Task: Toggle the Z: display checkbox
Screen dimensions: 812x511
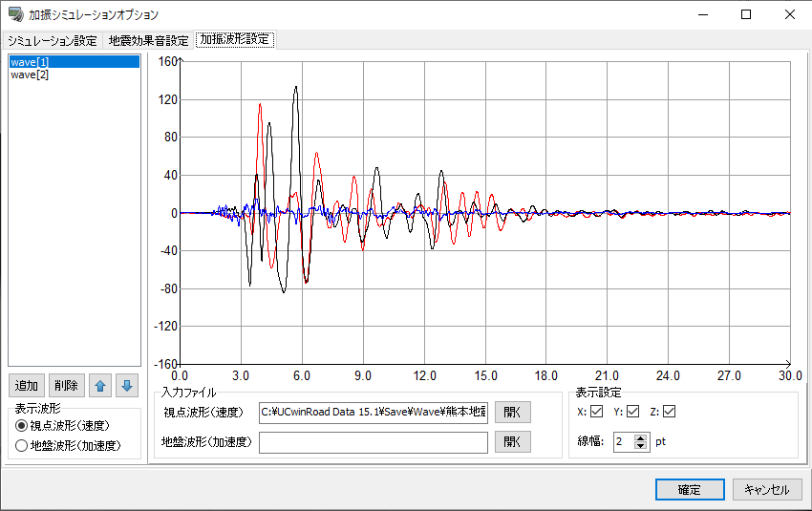Action: 669,412
